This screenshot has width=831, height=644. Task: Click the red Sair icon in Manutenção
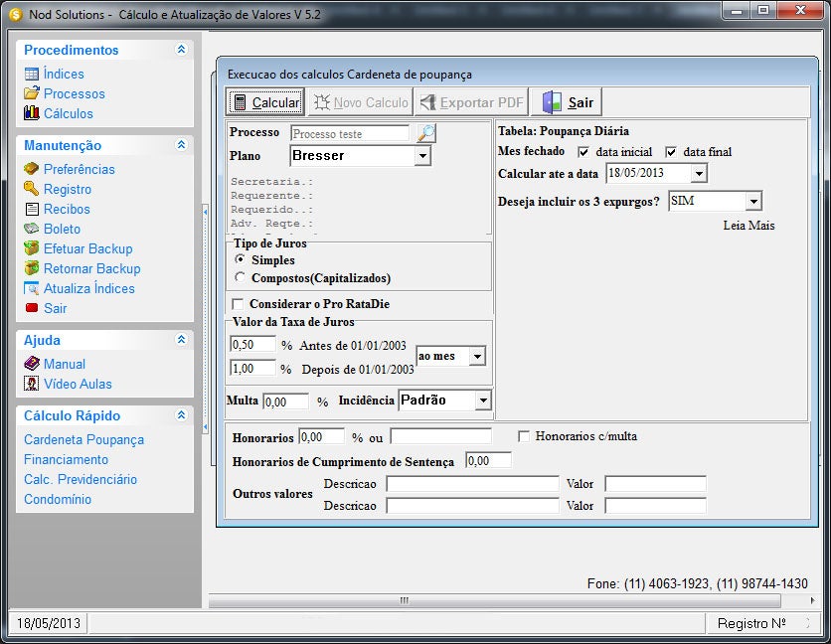(32, 308)
